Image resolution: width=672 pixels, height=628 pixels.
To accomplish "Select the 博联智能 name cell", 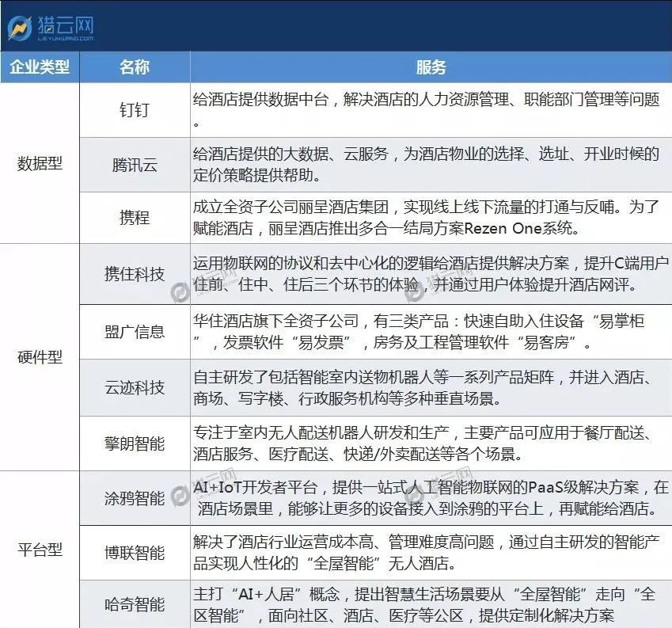I will [135, 553].
